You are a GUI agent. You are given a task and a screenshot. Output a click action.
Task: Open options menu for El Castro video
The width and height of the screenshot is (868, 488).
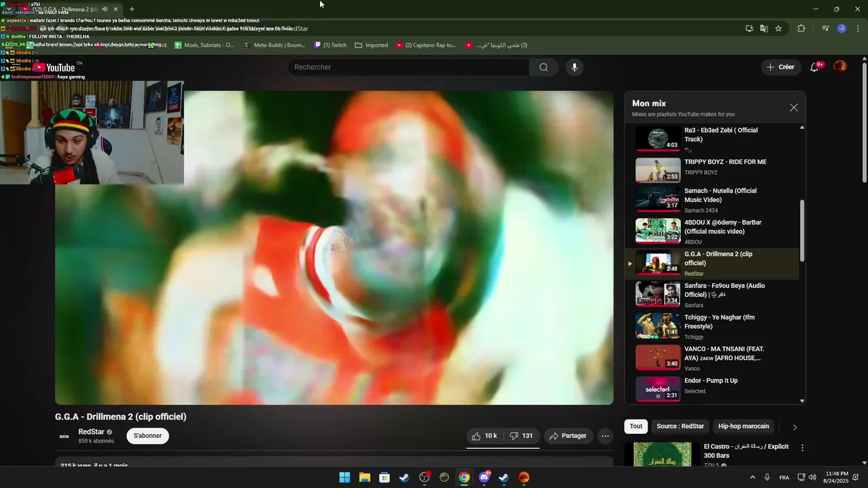pos(802,448)
